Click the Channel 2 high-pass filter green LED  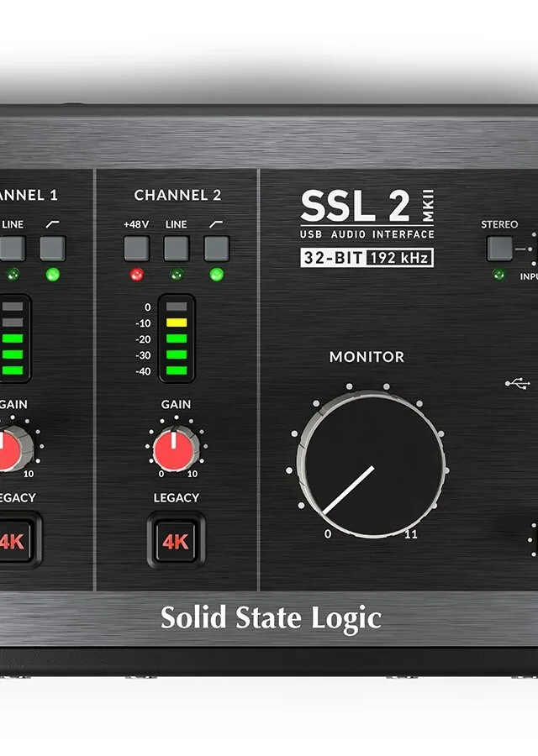click(x=217, y=275)
